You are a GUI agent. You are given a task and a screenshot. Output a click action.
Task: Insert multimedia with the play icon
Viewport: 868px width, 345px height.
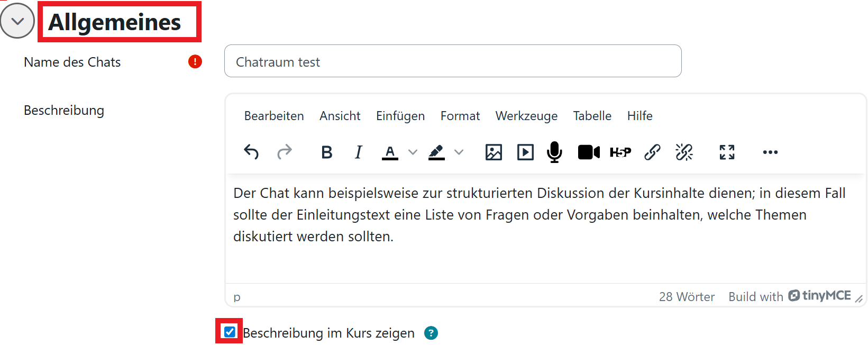click(x=525, y=152)
